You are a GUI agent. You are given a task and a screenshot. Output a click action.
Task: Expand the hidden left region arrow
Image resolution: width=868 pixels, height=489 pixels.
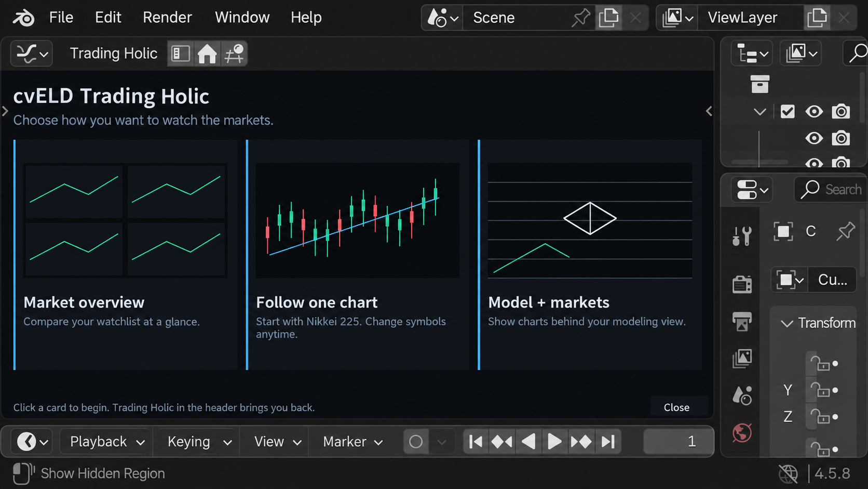click(5, 111)
